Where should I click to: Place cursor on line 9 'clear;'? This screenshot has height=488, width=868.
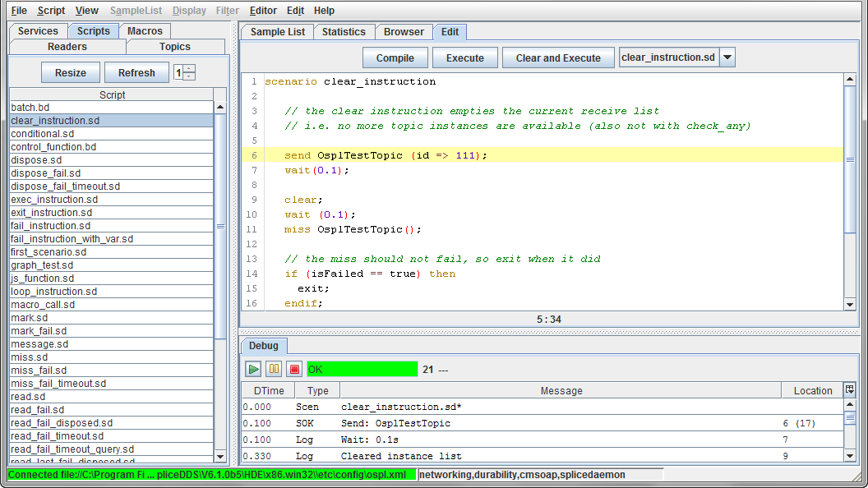click(x=303, y=200)
